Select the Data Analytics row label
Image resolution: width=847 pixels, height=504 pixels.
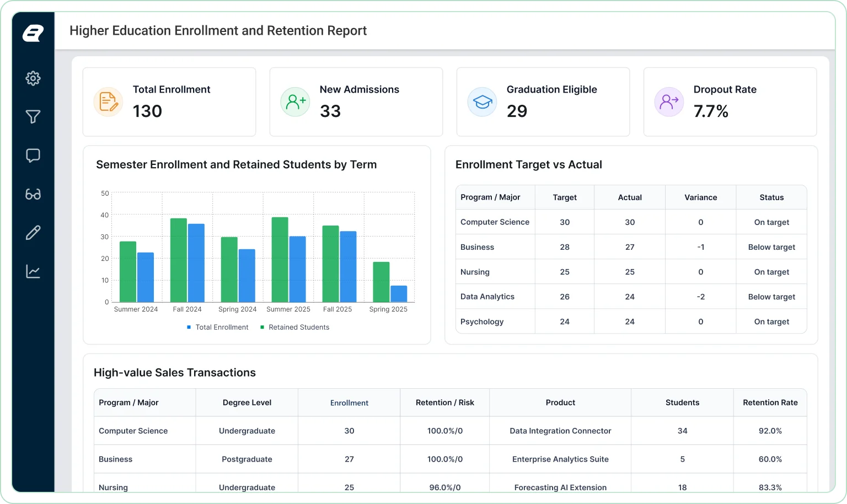click(487, 297)
